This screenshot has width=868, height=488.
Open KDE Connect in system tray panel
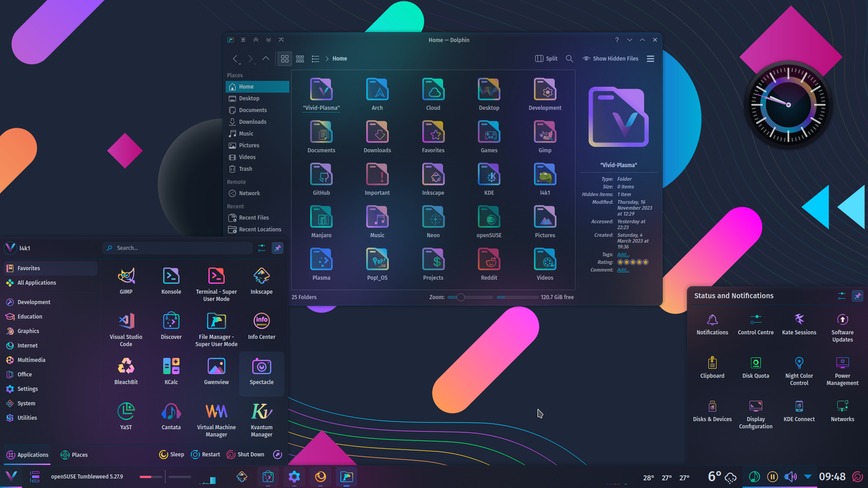click(799, 411)
